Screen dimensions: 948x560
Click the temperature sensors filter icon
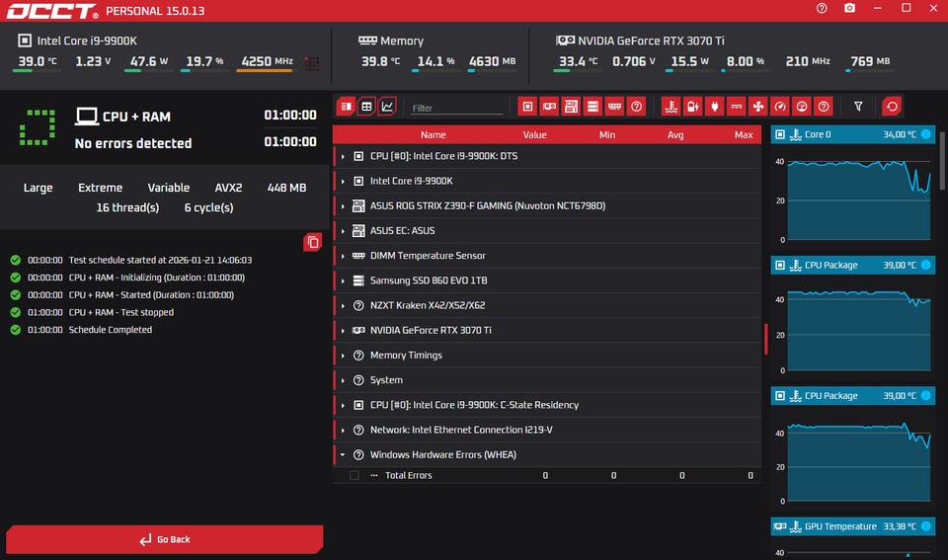pos(671,106)
